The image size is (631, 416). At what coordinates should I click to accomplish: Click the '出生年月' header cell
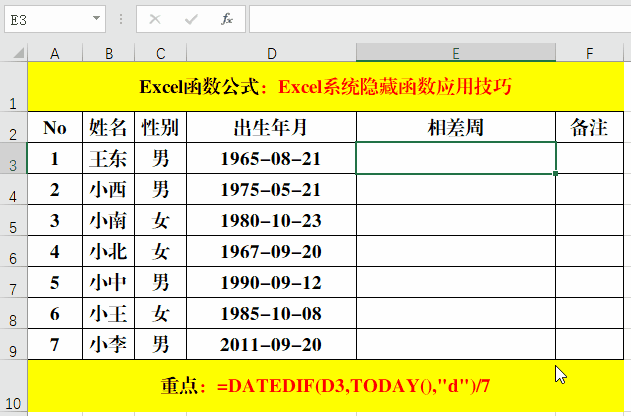click(272, 127)
